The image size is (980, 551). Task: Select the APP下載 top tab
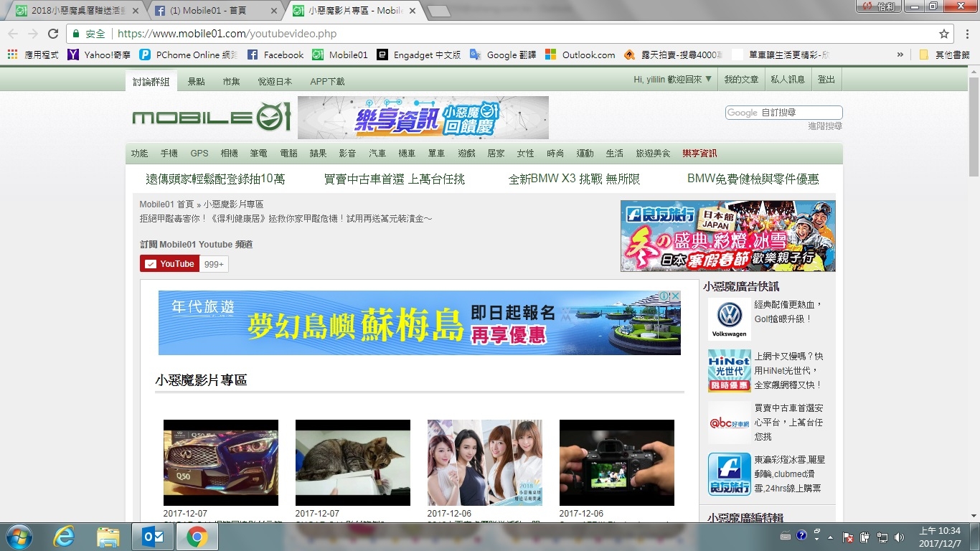tap(327, 81)
